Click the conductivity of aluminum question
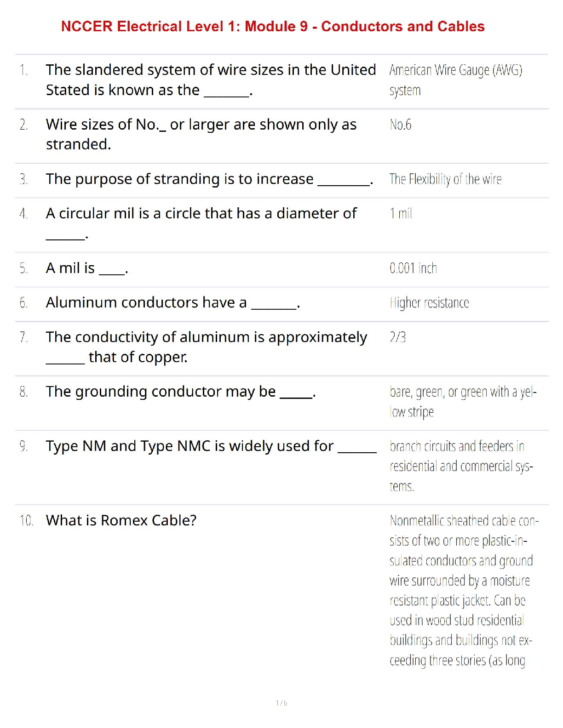Viewport: 563px width, 728px height. [x=206, y=347]
